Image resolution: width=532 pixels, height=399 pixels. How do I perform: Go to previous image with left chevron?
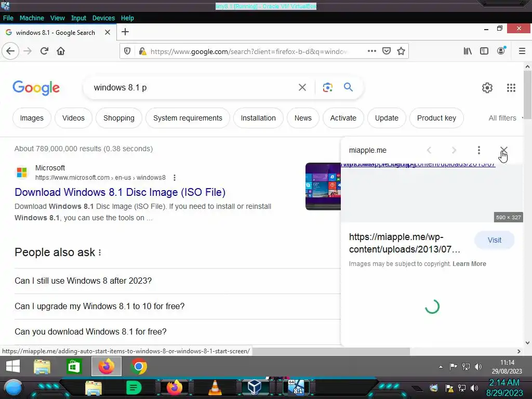(429, 150)
